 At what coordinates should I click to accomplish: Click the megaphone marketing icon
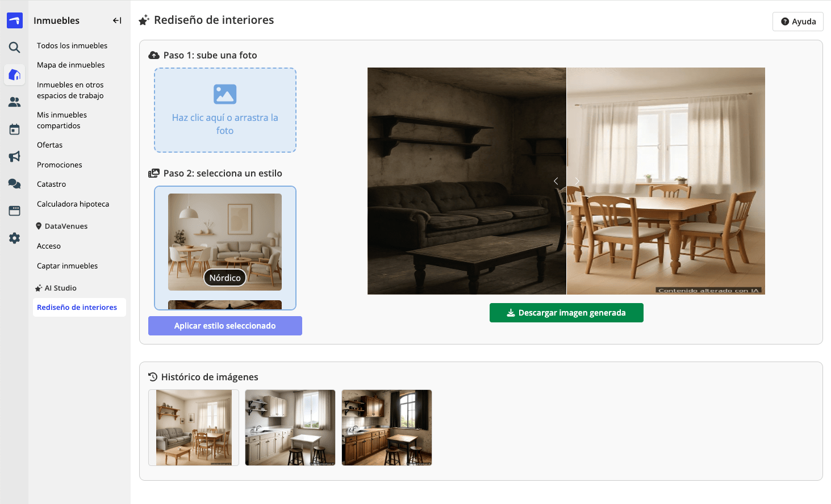(14, 156)
